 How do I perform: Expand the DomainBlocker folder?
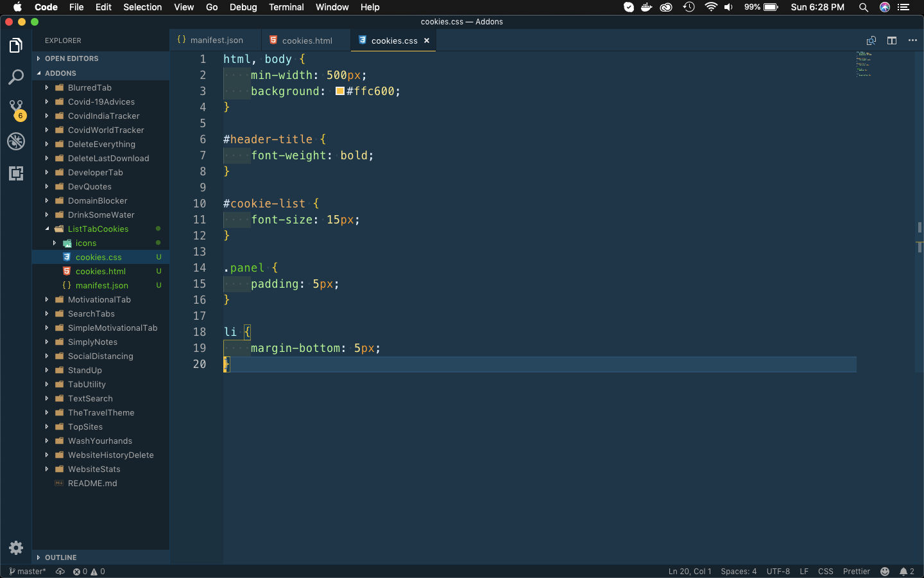(x=101, y=200)
